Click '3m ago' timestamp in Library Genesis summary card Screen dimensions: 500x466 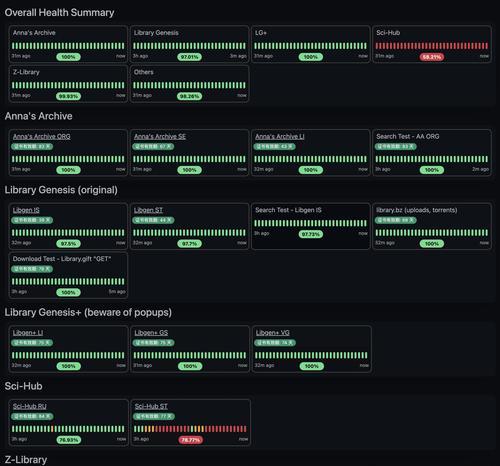pyautogui.click(x=238, y=56)
